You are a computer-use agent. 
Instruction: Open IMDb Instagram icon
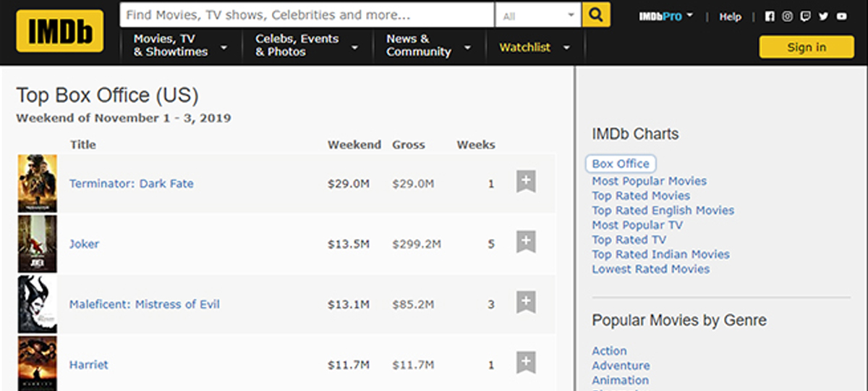(x=788, y=17)
